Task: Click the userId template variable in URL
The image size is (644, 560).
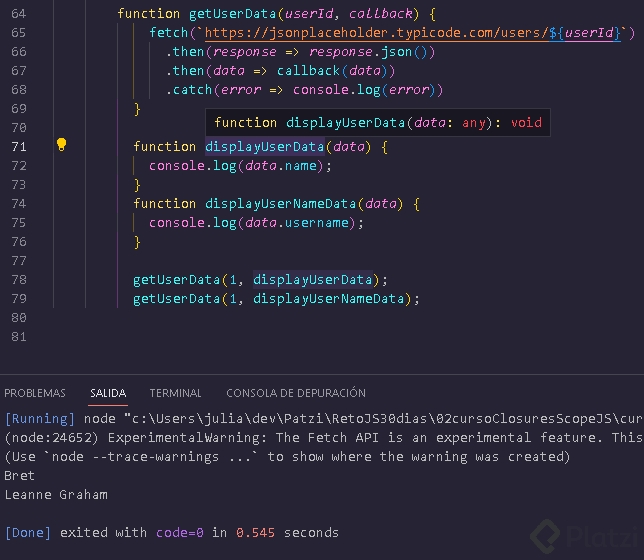Action: click(x=589, y=33)
